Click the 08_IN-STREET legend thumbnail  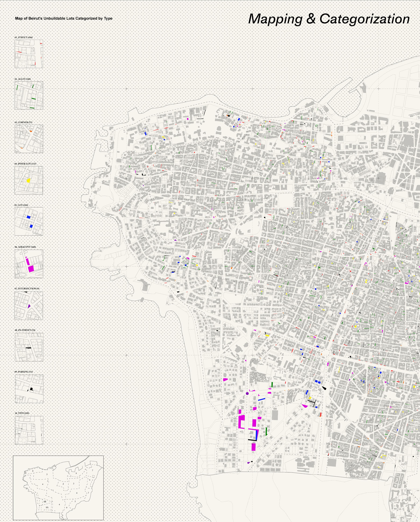(x=29, y=347)
